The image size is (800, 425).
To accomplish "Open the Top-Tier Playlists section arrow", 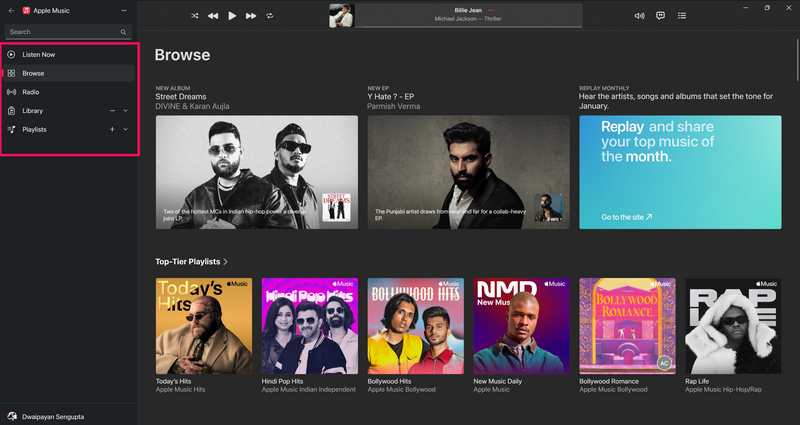I will tap(226, 262).
